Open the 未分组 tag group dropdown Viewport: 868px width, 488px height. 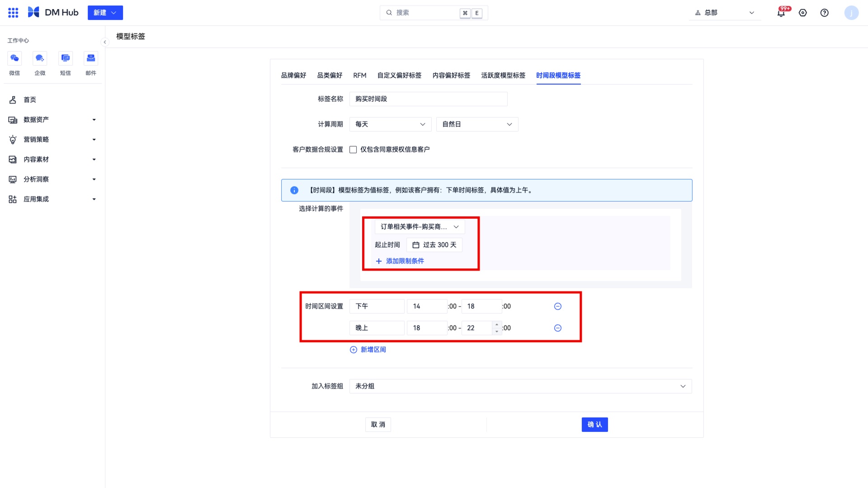point(520,386)
